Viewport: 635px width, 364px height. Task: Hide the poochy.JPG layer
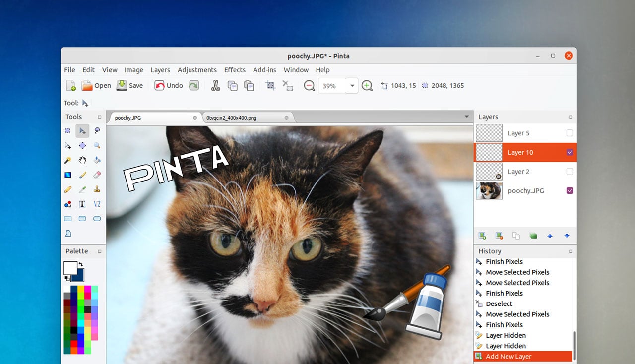(x=570, y=190)
